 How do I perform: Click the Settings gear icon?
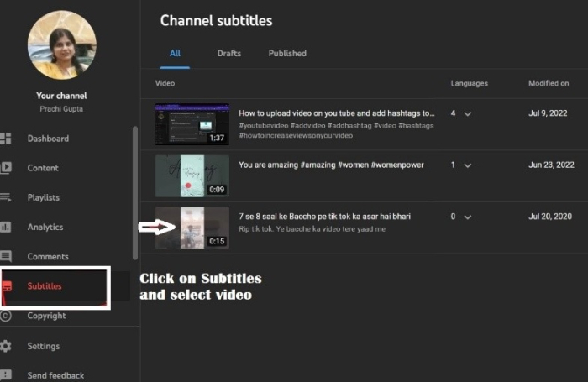(5, 346)
